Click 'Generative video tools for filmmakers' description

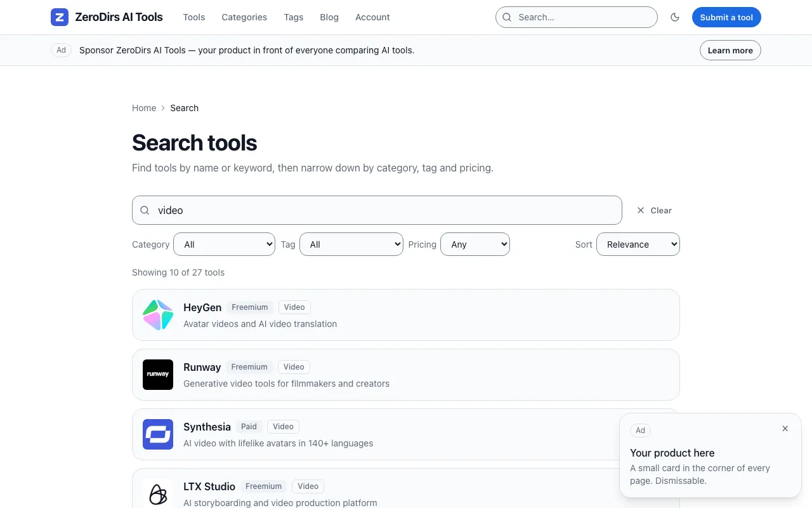point(286,384)
